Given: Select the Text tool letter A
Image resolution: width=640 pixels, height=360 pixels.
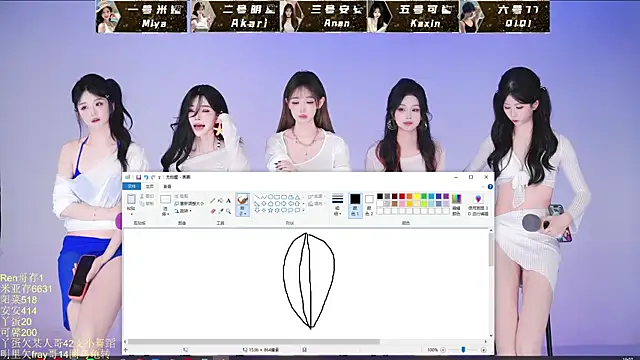Looking at the screenshot, I should pyautogui.click(x=229, y=201).
